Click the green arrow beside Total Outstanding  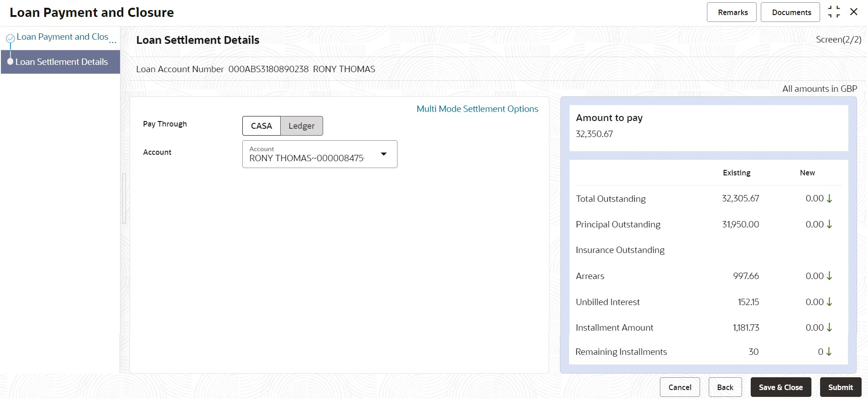point(830,199)
